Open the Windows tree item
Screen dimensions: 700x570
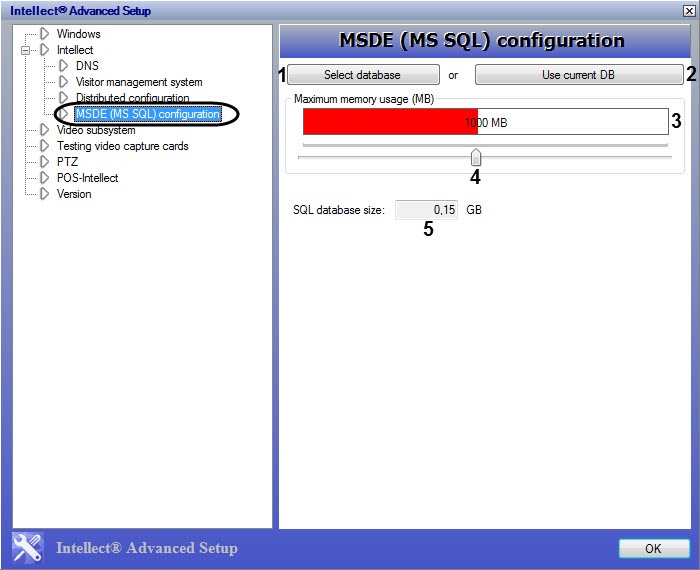79,34
